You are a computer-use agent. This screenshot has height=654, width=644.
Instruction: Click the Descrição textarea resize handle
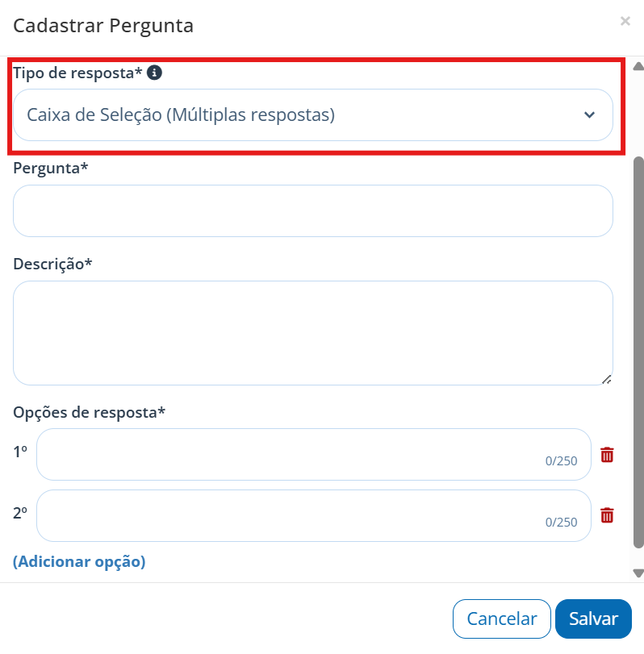tap(607, 380)
